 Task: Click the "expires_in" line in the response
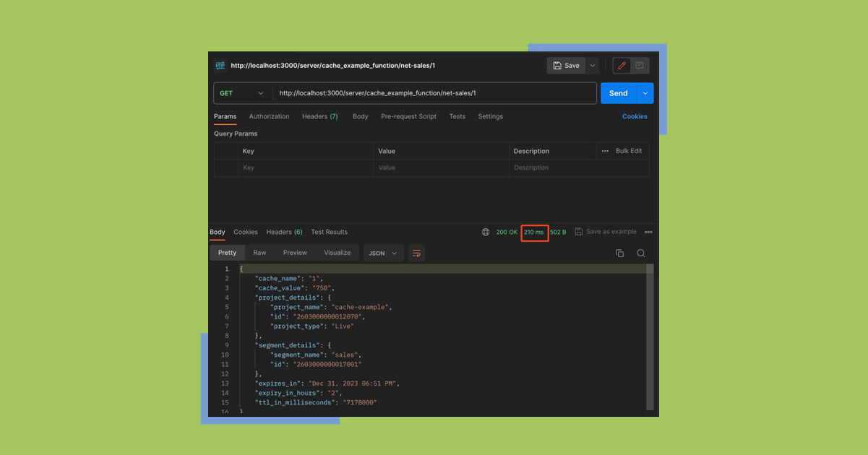[327, 383]
